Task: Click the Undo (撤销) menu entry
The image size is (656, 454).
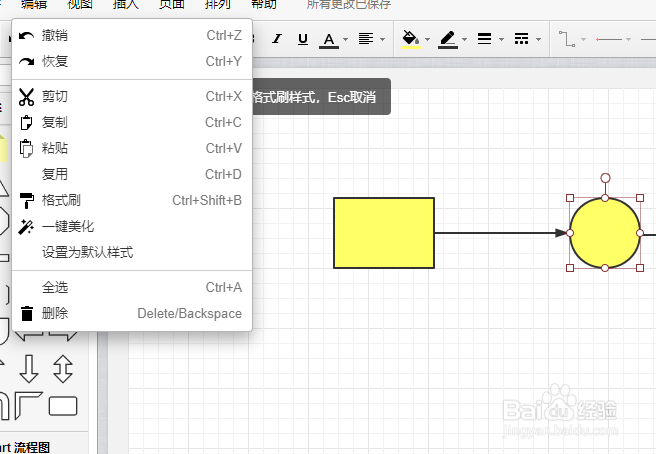Action: pos(132,36)
